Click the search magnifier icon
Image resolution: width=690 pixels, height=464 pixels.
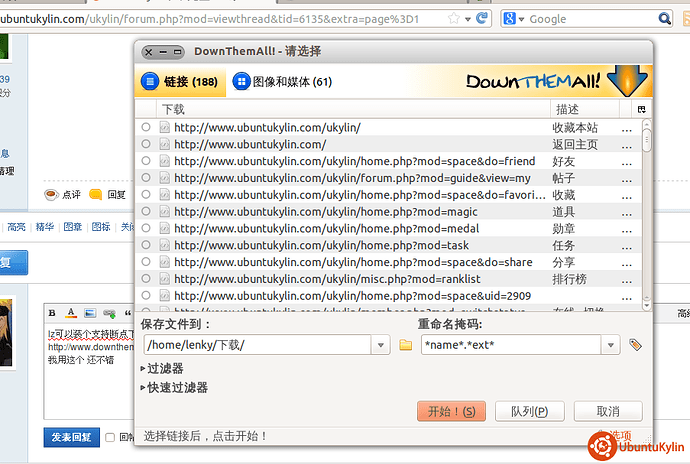664,18
